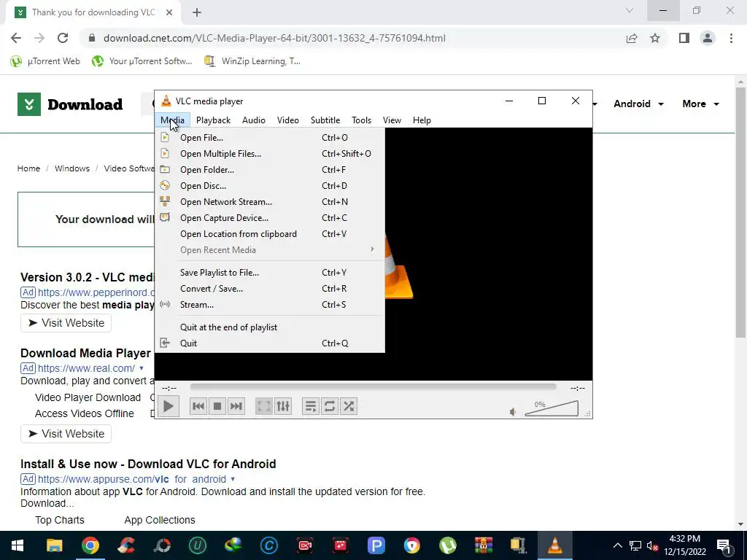
Task: Click the Chrome address bar URL
Action: click(274, 38)
